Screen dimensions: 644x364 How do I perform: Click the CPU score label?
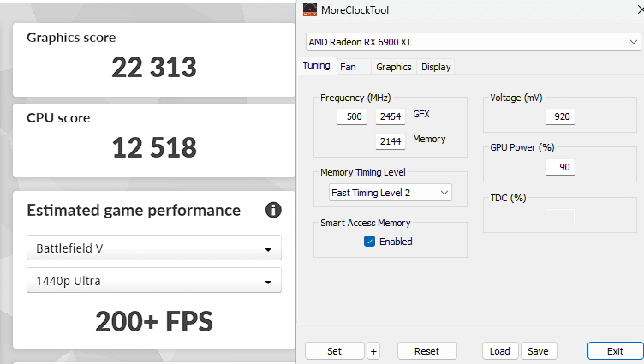tap(58, 118)
